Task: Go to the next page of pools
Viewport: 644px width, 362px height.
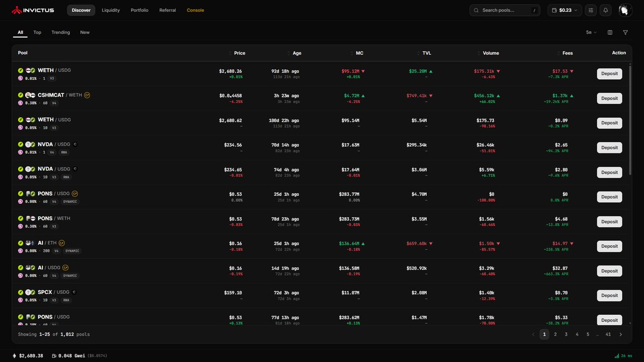Action: pos(621,334)
